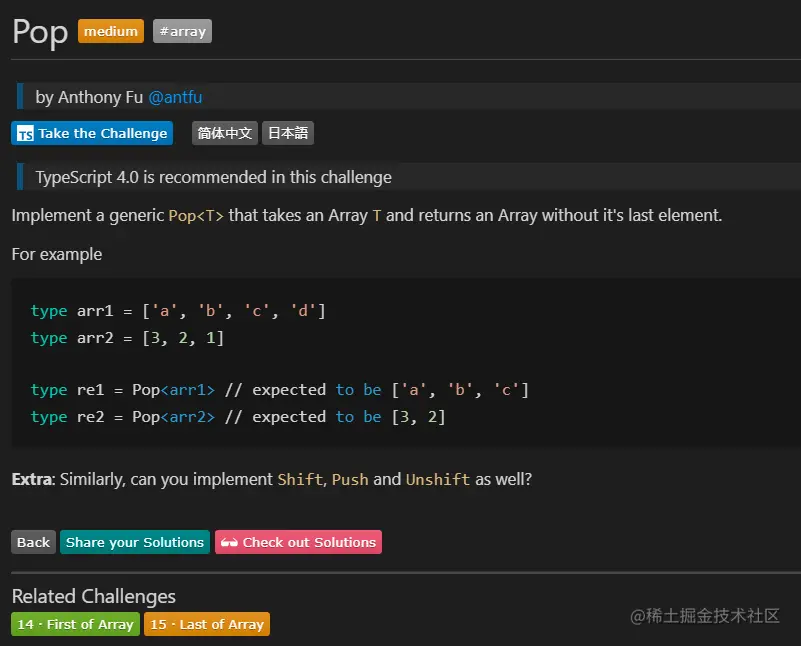The height and width of the screenshot is (646, 801).
Task: Open related challenge 15 Last of Array
Action: tap(207, 624)
